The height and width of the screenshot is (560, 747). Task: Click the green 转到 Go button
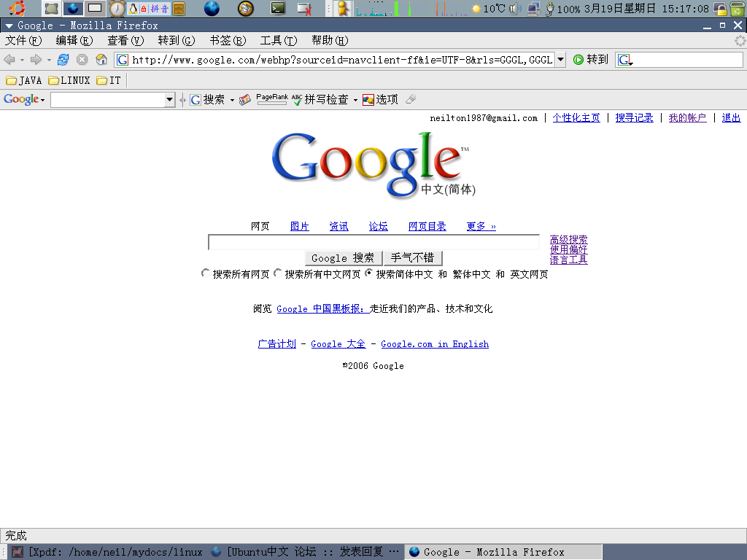pyautogui.click(x=591, y=60)
